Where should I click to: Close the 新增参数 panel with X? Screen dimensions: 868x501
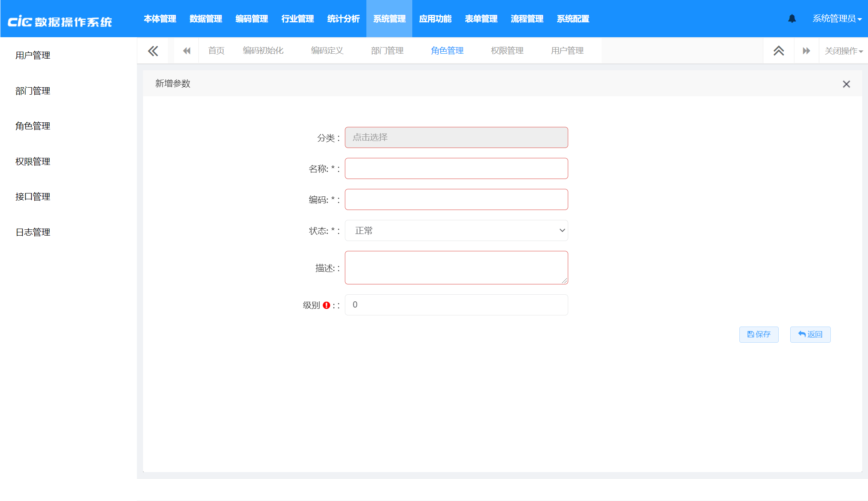coord(846,84)
